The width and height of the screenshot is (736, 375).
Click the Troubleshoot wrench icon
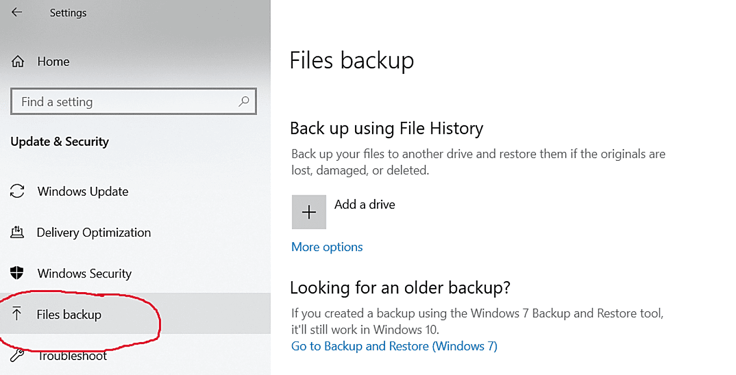(x=17, y=355)
